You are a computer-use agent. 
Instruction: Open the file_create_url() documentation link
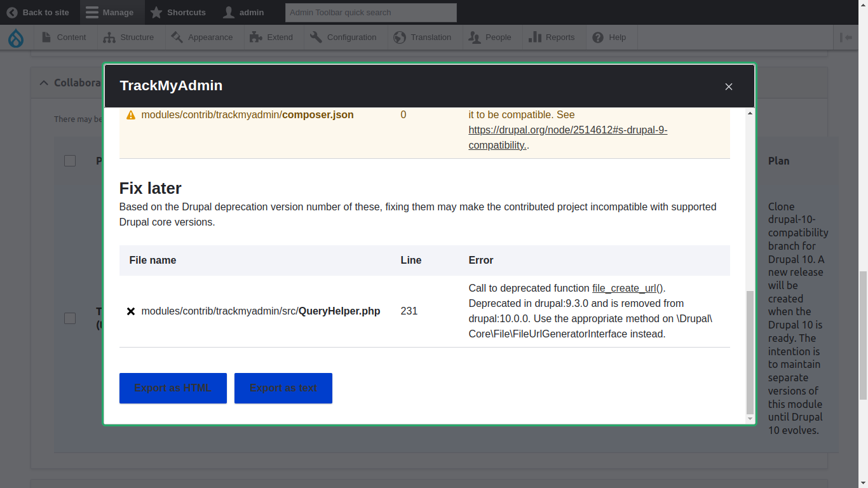pos(627,288)
